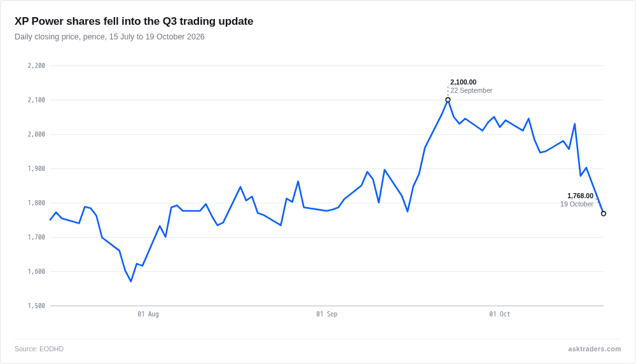Viewport: 636px width, 364px height.
Task: Click the 22 September peak marker circle
Action: [448, 100]
